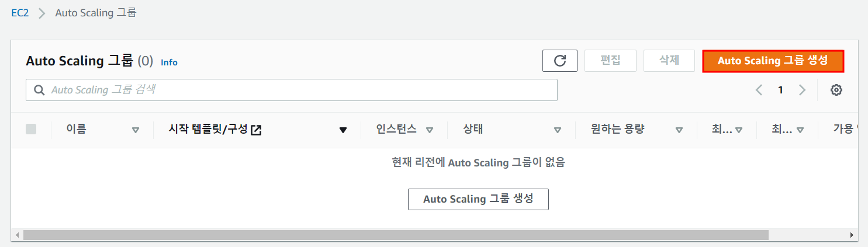This screenshot has width=868, height=247.
Task: Click 인스턴스 column header text
Action: tap(397, 130)
